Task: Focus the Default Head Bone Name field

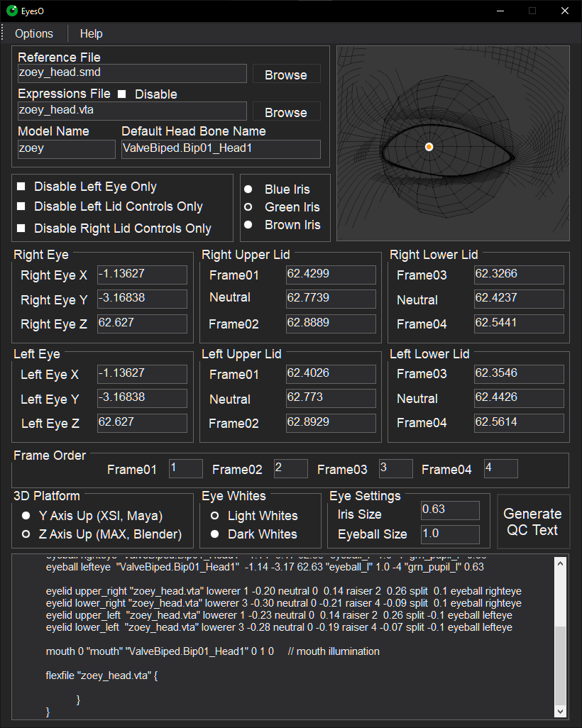Action: (221, 150)
